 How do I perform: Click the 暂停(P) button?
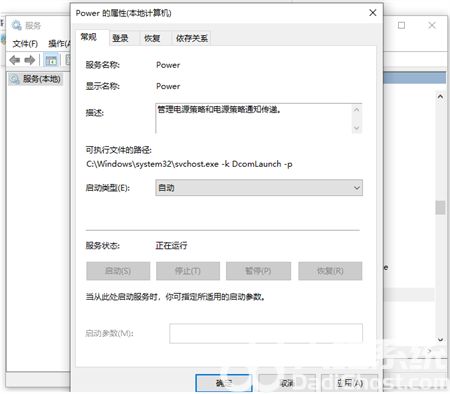[258, 271]
